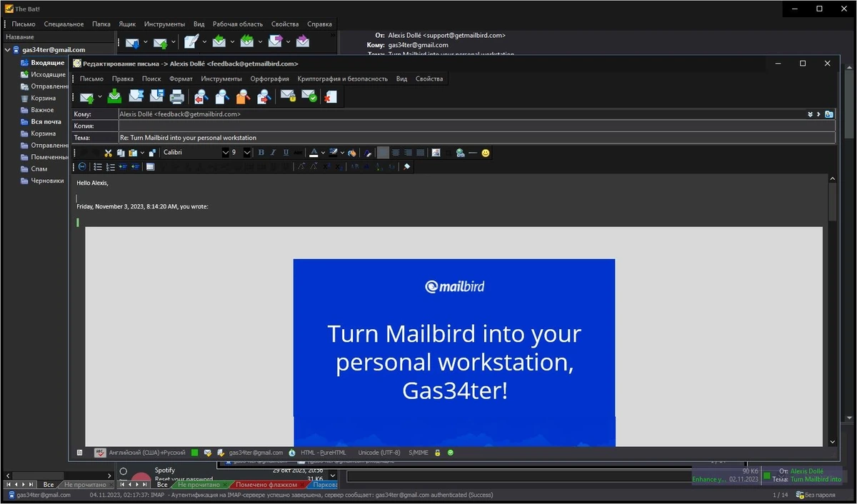Insert hyperlink globe icon
The width and height of the screenshot is (857, 504).
461,153
